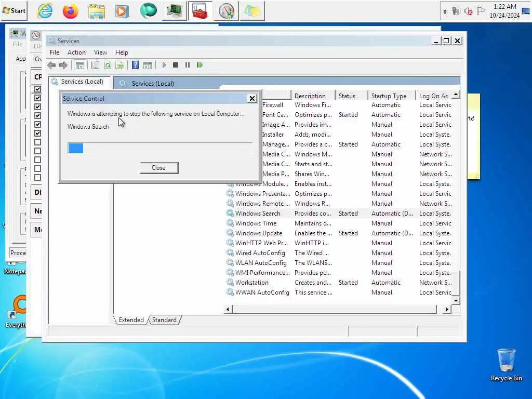The width and height of the screenshot is (532, 399).
Task: Sort by the Description column header
Action: click(x=313, y=96)
